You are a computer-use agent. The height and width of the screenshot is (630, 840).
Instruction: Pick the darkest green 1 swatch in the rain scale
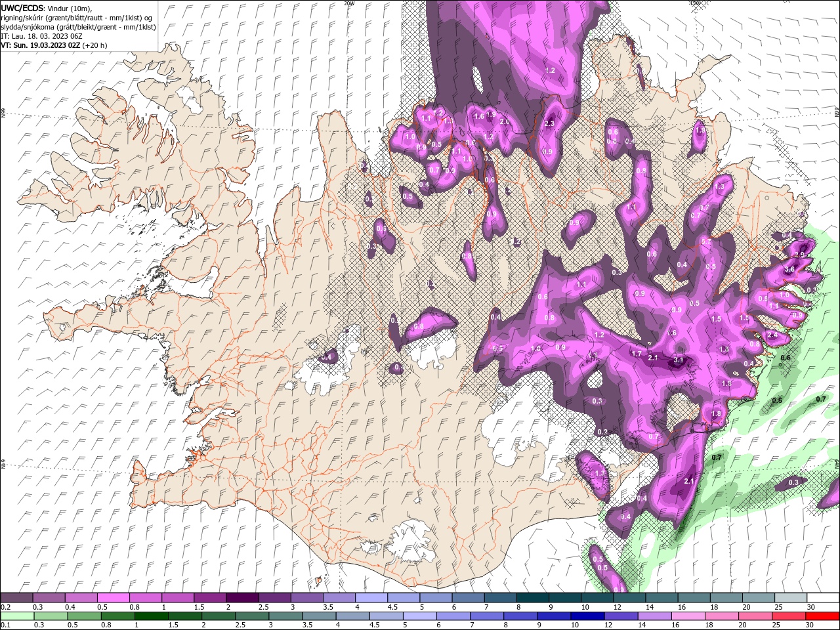tap(152, 616)
